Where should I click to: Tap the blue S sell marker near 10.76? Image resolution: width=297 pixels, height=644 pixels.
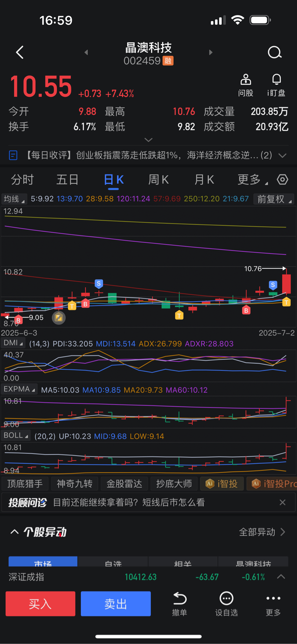click(273, 285)
